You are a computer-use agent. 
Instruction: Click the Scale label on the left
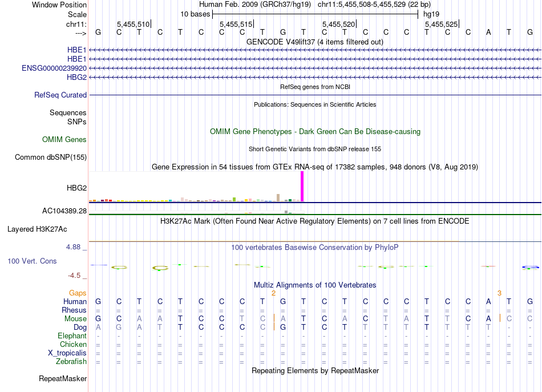(77, 14)
